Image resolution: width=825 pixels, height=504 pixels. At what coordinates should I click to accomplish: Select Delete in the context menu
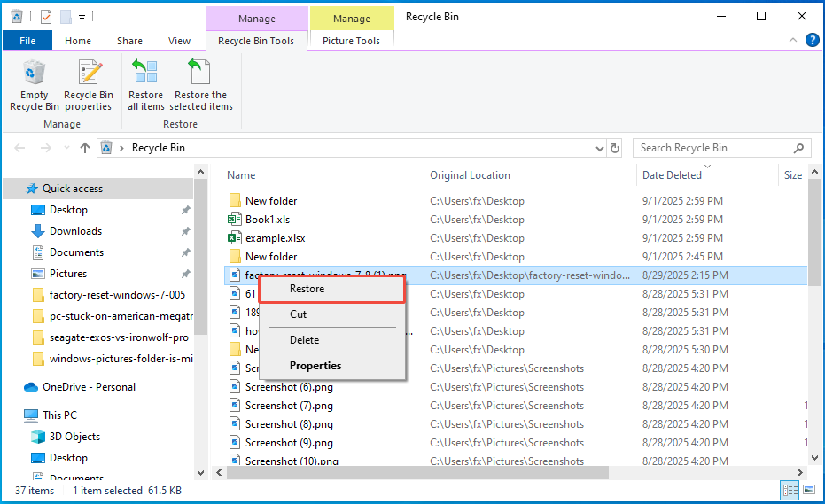point(304,340)
